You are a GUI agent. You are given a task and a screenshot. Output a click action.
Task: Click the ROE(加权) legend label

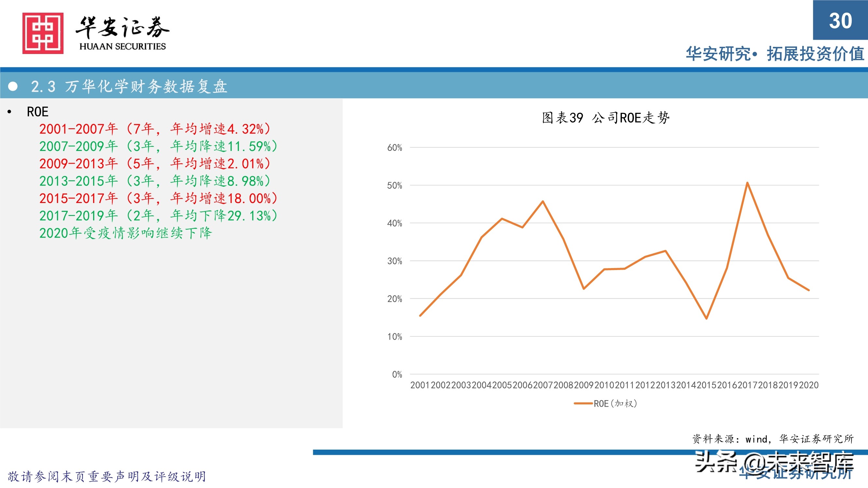[x=615, y=403]
